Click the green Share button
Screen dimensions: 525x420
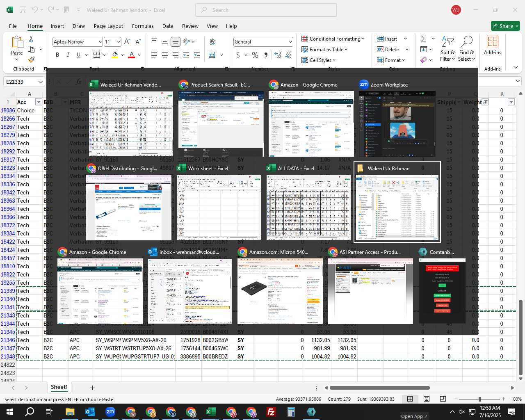[x=505, y=26]
